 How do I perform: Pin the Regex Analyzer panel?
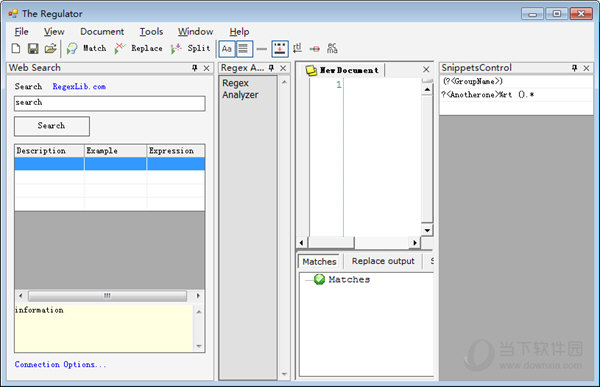coord(271,68)
